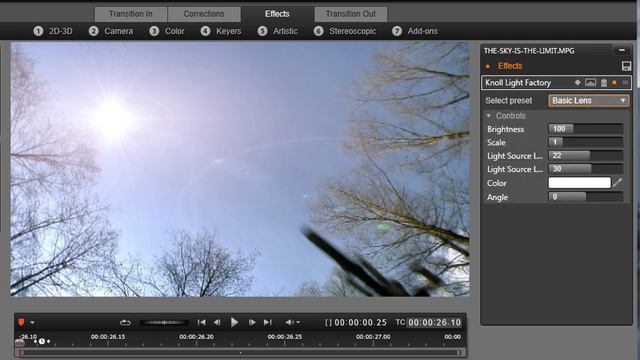Collapse the Controls section
This screenshot has height=360, width=640.
489,116
